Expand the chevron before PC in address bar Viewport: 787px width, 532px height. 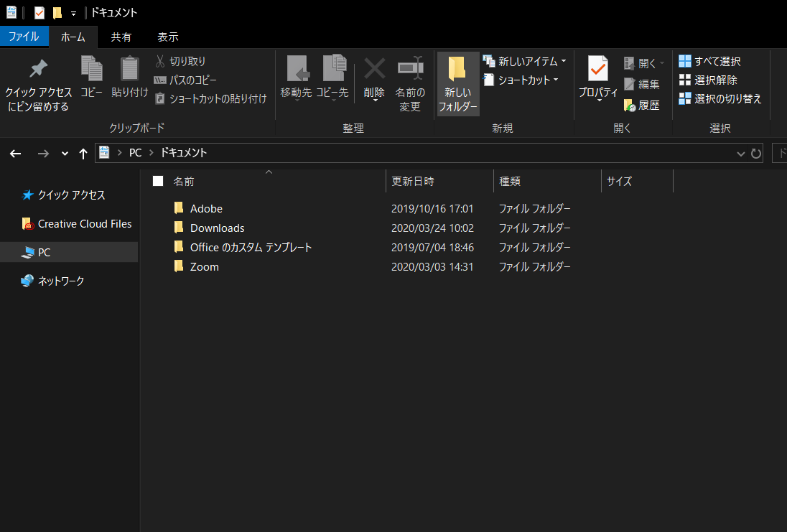[119, 153]
